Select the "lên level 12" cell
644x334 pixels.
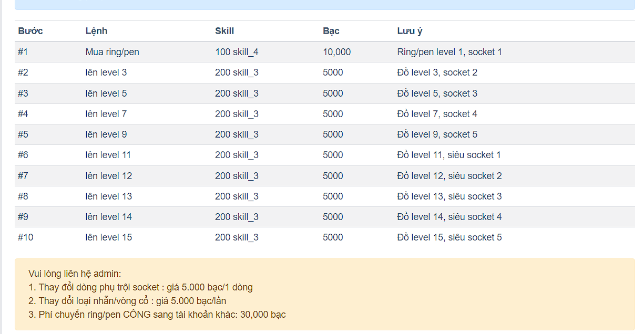pyautogui.click(x=108, y=176)
